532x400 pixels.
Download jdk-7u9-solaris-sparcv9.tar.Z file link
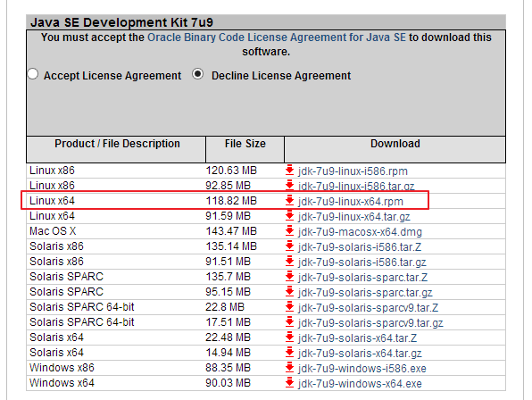coord(368,308)
